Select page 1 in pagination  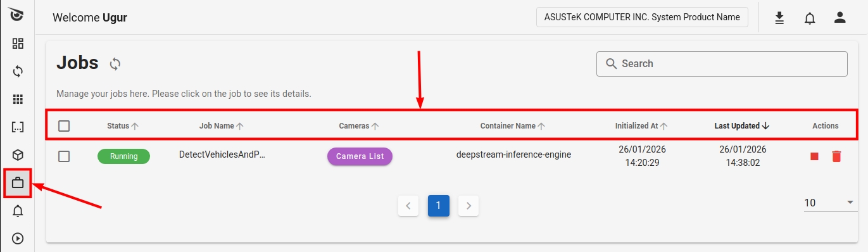[438, 206]
